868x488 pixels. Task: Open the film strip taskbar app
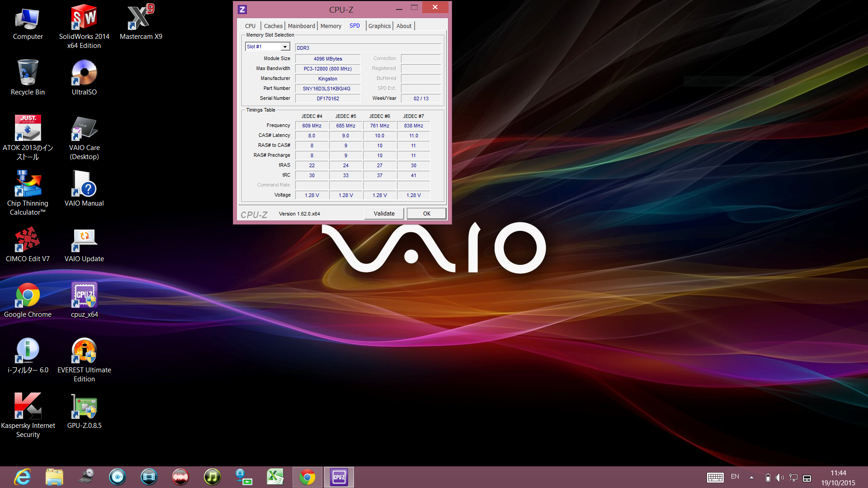(x=149, y=477)
